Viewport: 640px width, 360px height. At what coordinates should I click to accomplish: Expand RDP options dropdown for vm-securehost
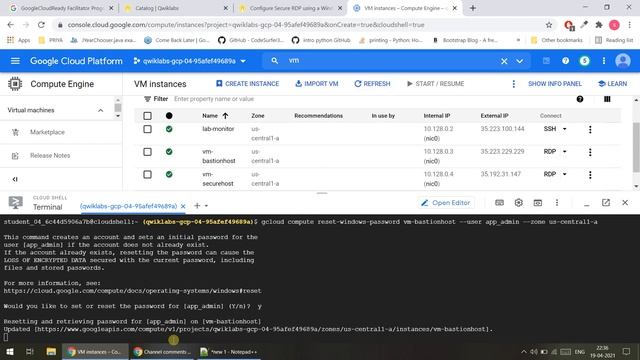coord(564,174)
